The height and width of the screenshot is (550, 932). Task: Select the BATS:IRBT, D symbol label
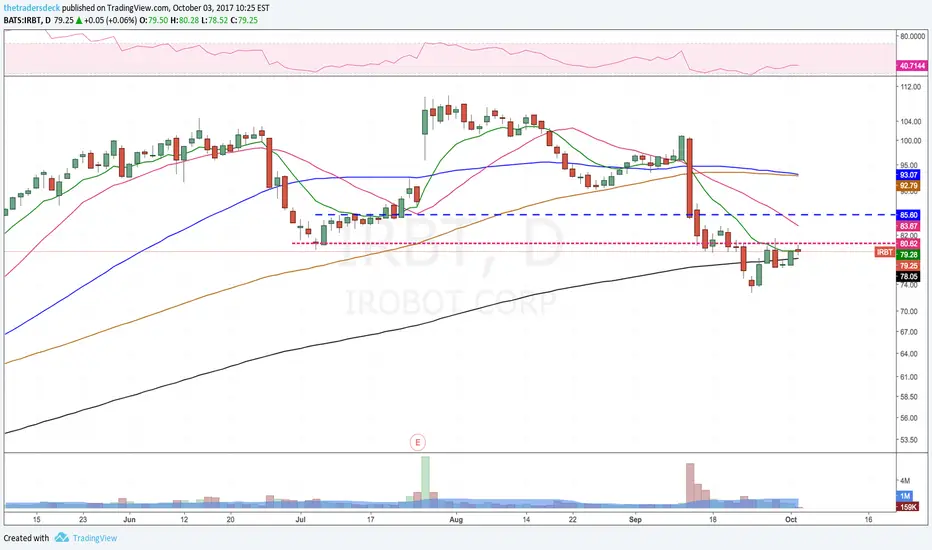27,20
